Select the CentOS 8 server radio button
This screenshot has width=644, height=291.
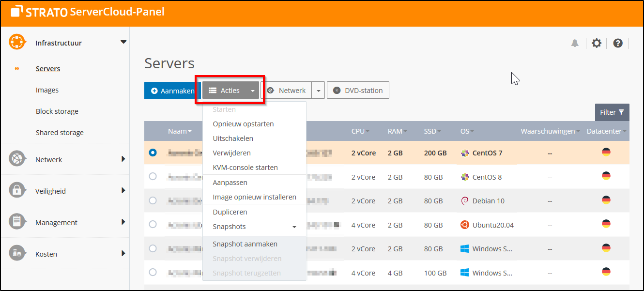tap(153, 177)
